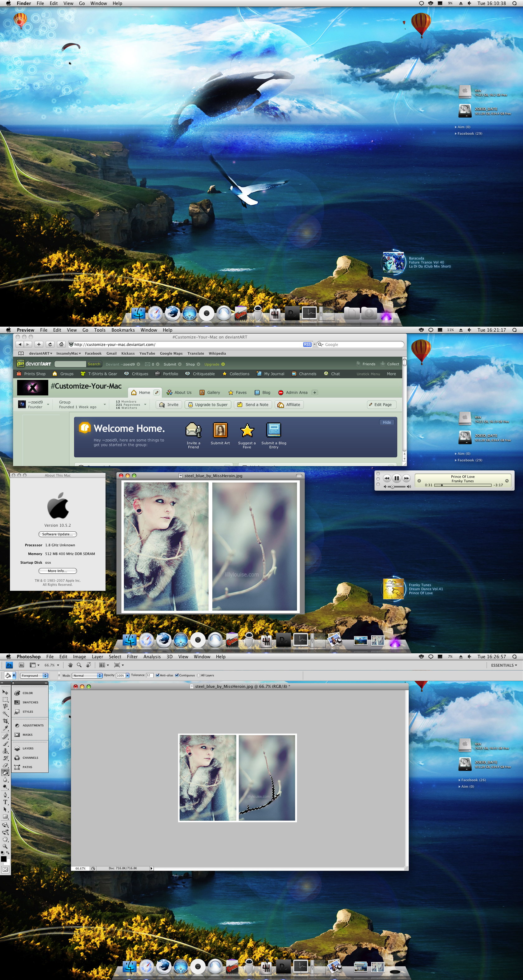The width and height of the screenshot is (523, 980).
Task: Select the Dodge tool
Action: pos(5,787)
